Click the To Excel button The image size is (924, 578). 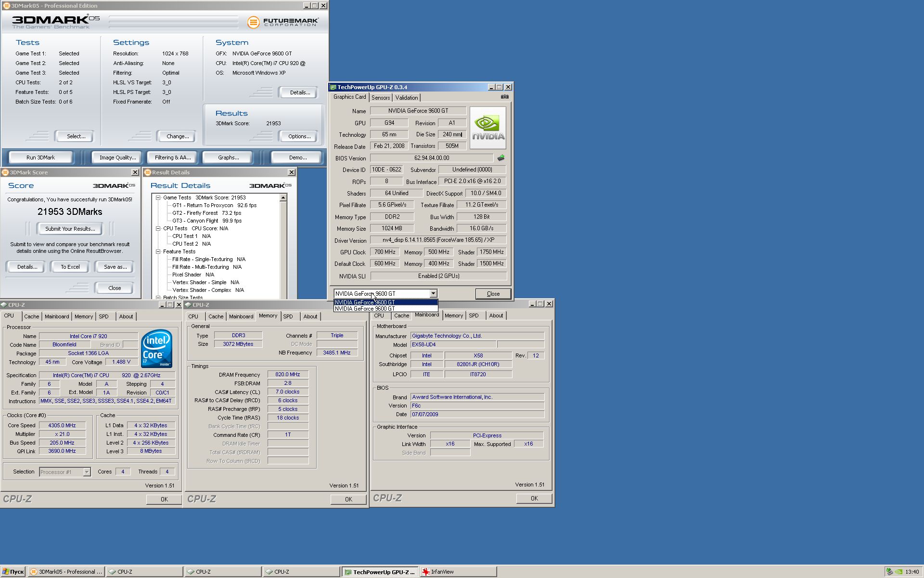point(70,267)
